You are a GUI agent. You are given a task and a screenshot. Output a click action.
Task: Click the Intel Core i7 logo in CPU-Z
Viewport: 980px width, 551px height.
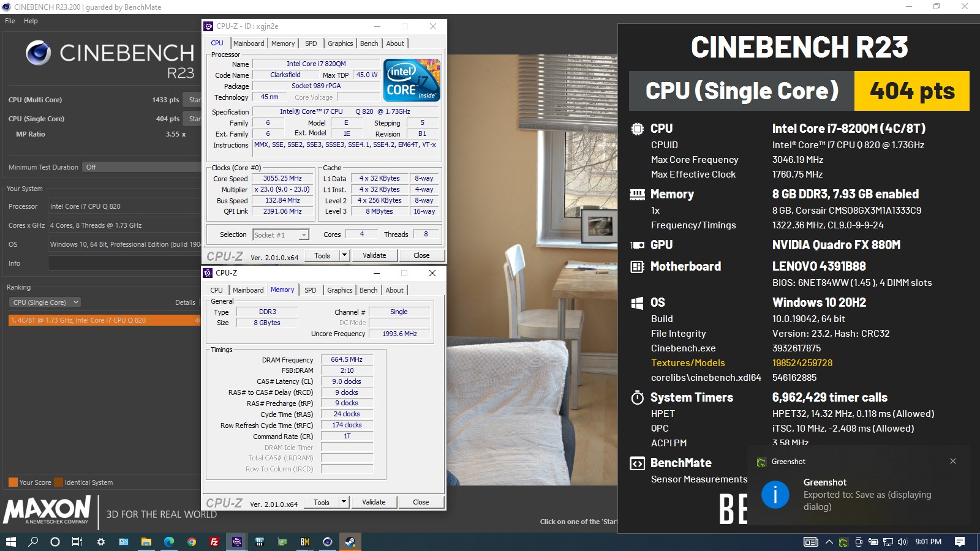[x=412, y=80]
